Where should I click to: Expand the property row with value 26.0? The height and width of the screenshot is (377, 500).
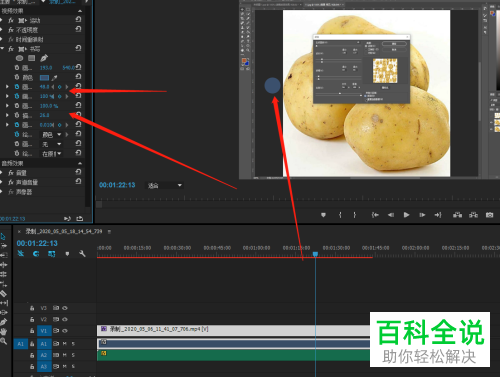point(7,115)
